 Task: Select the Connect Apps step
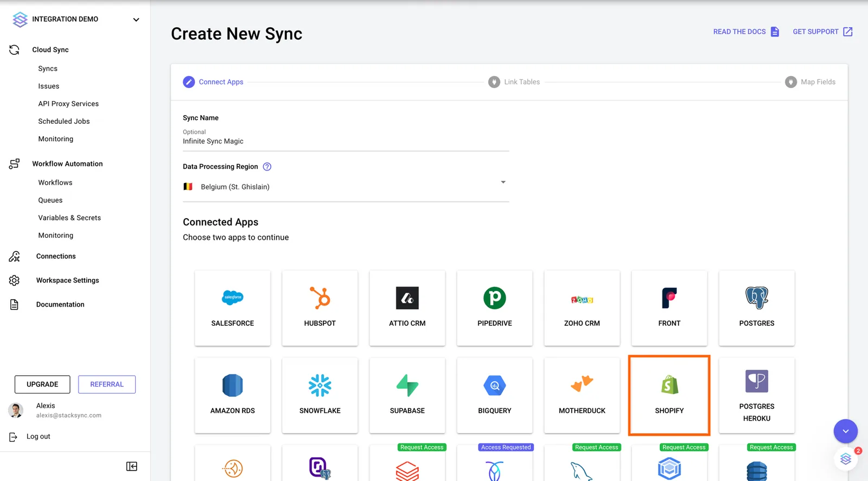pos(213,82)
